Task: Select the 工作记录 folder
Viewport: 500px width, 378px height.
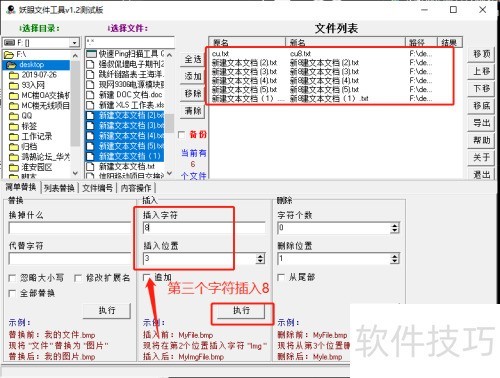Action: [x=37, y=136]
